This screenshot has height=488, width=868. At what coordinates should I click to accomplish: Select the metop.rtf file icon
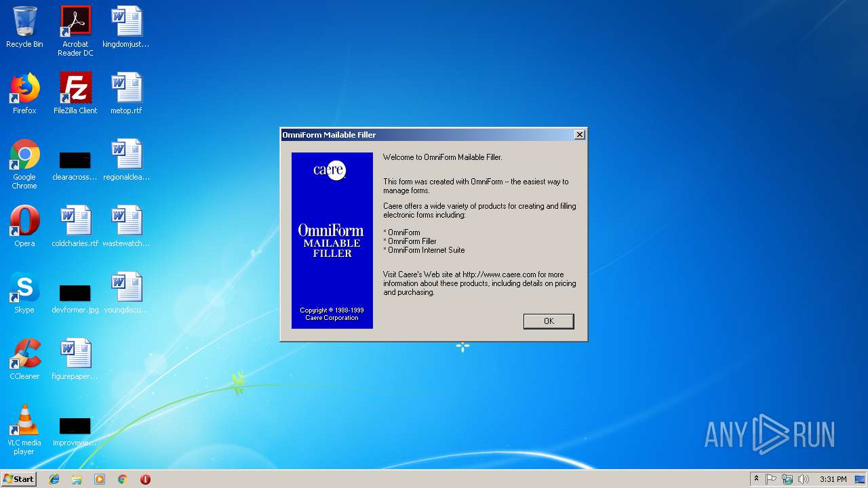(126, 94)
